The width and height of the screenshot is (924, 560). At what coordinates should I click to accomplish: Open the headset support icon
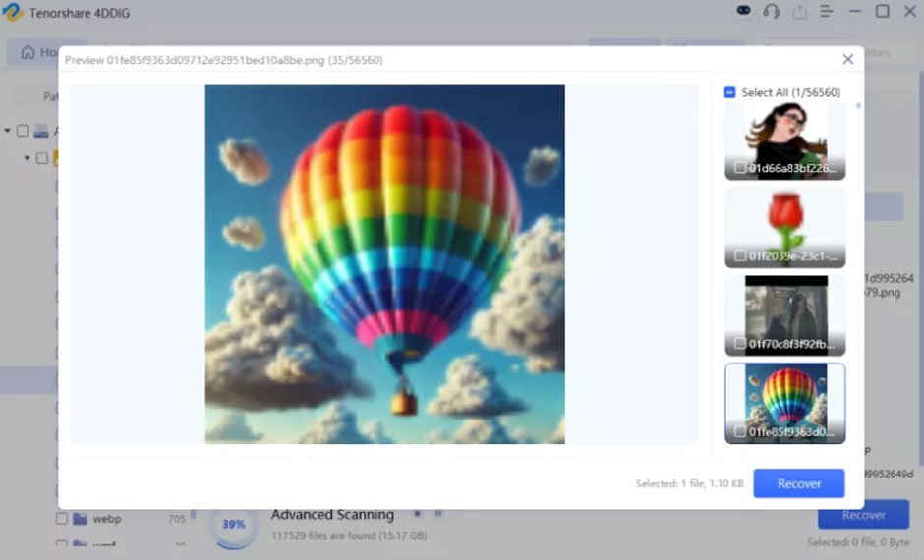(x=772, y=11)
